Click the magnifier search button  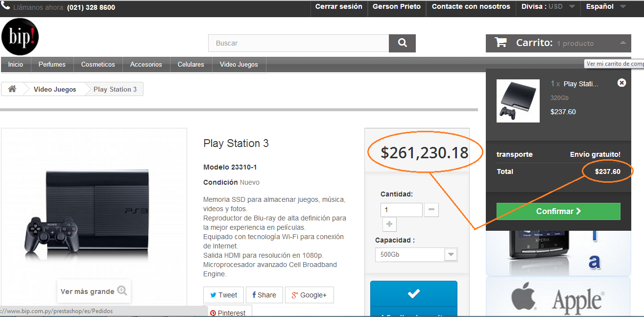pos(402,43)
